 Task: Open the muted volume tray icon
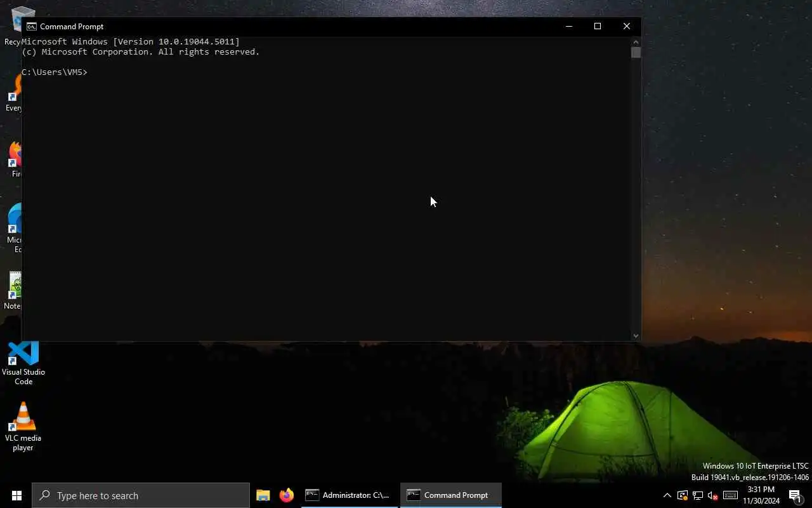click(712, 495)
